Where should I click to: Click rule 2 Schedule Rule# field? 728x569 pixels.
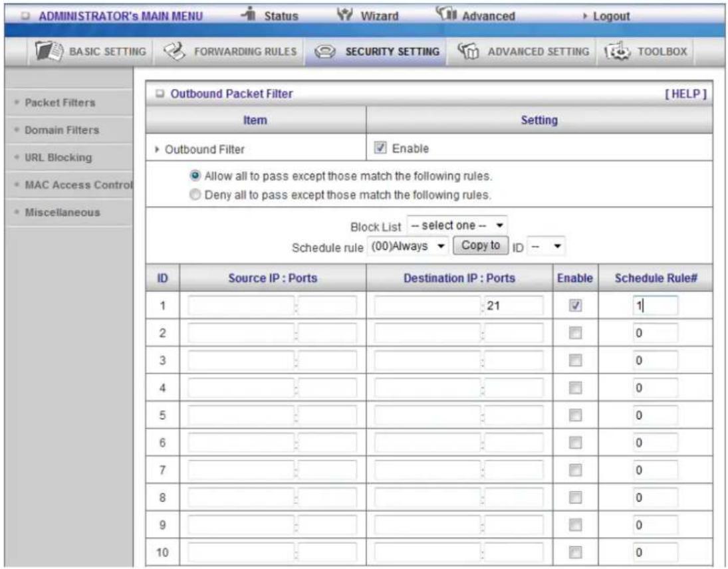pos(655,333)
